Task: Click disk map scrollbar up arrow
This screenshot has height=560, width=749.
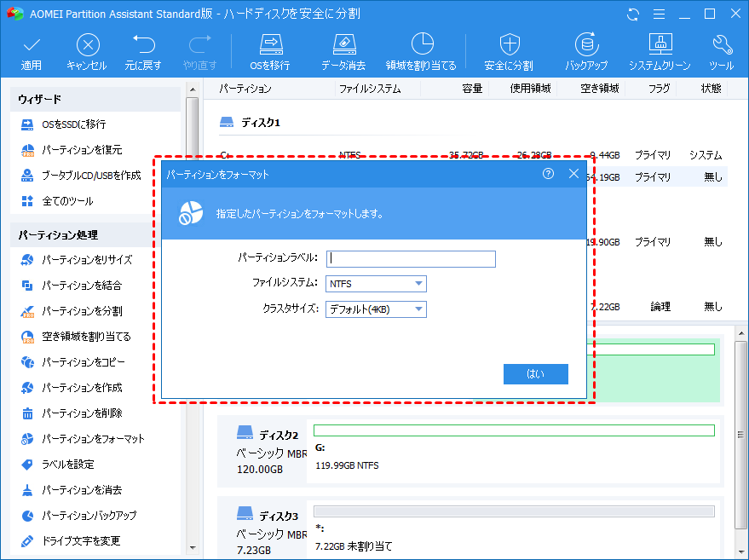Action: pos(741,333)
